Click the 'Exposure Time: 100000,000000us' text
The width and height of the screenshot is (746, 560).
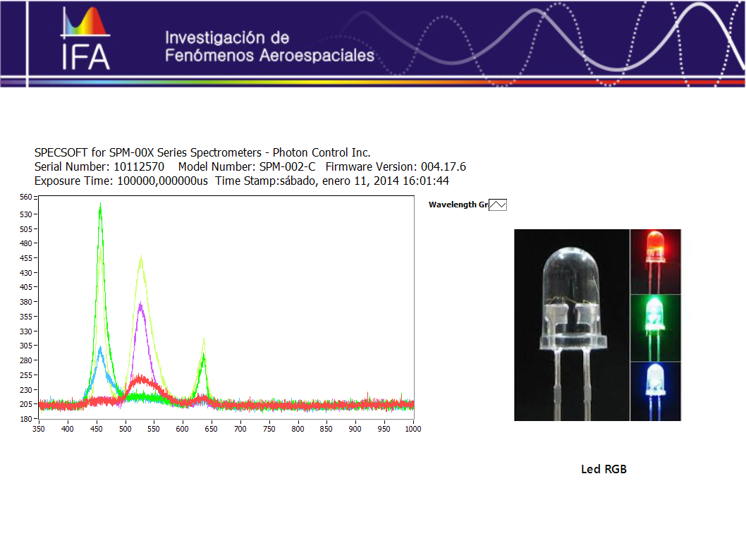point(121,181)
